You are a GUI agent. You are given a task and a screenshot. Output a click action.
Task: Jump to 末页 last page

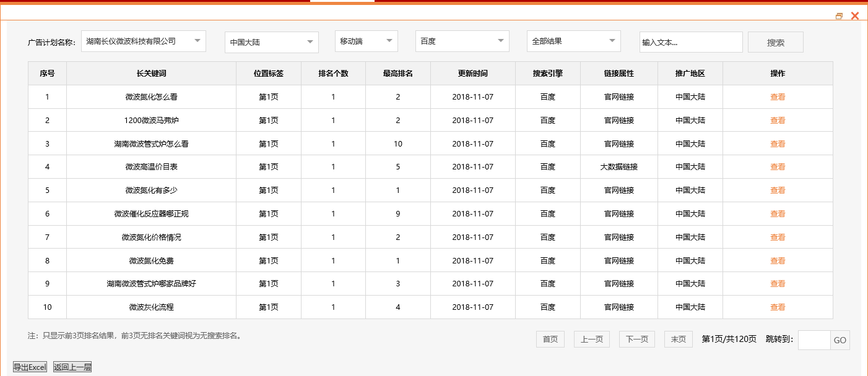pos(678,339)
